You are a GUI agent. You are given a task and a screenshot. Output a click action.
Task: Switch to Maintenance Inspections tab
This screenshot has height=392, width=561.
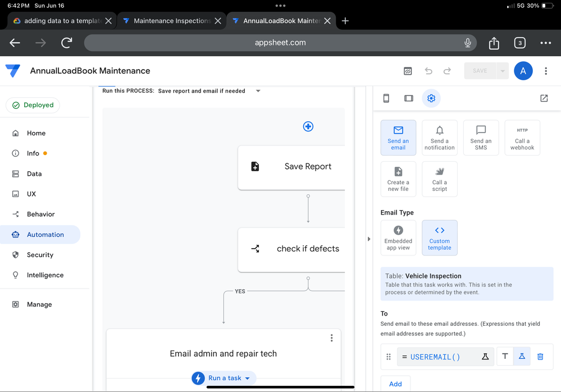click(x=171, y=21)
